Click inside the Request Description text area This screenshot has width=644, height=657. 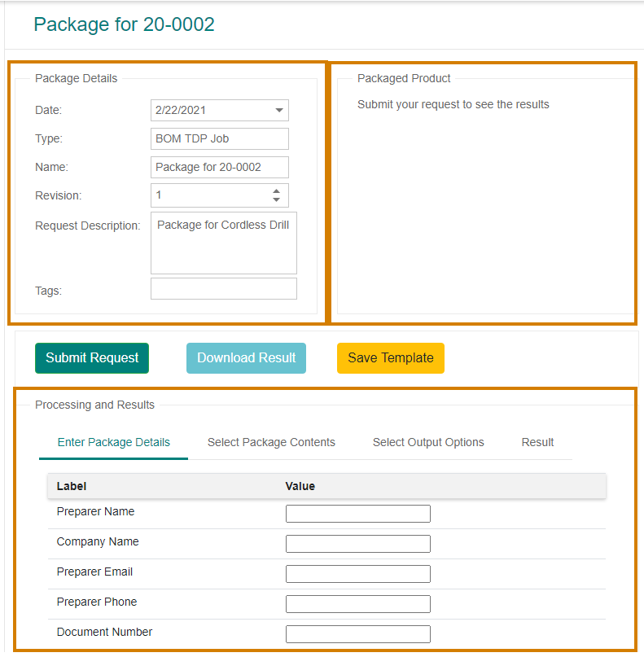pyautogui.click(x=224, y=243)
